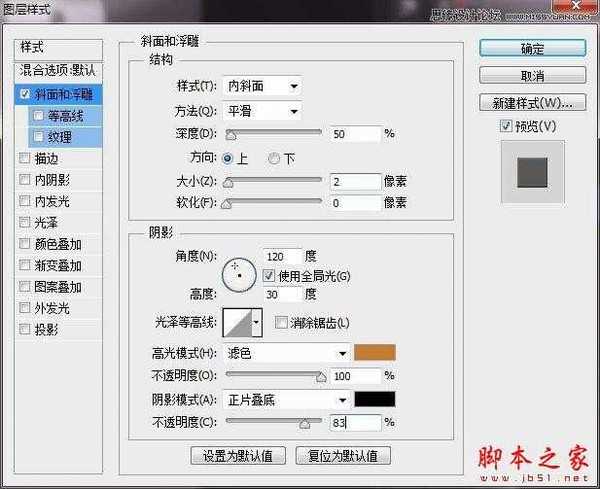Toggle 使用全局光 checkbox
The height and width of the screenshot is (489, 600).
[268, 275]
